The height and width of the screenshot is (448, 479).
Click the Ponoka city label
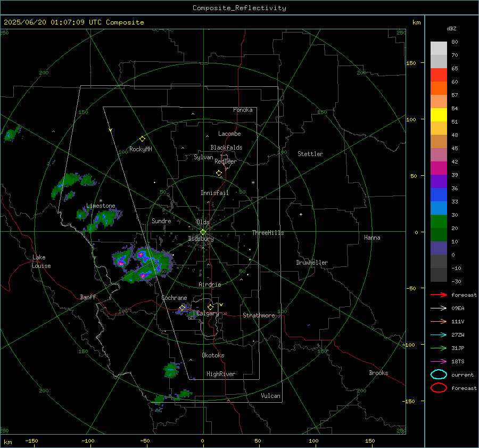243,110
